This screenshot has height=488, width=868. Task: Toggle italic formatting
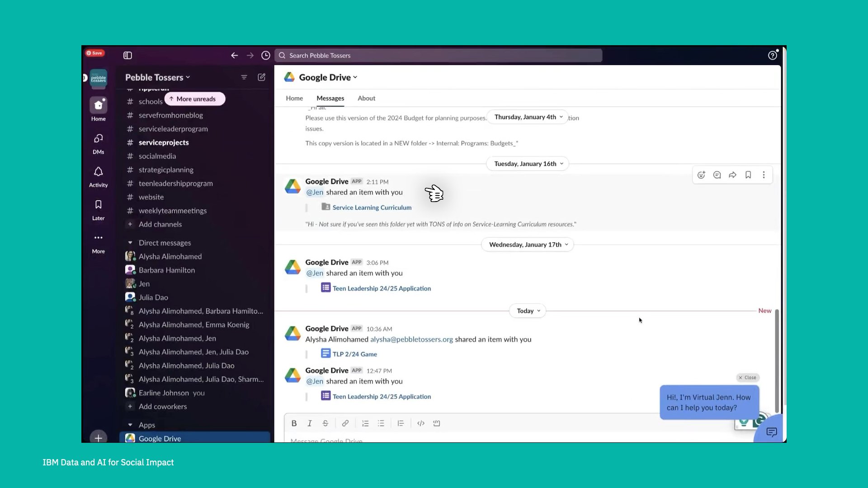tap(310, 423)
